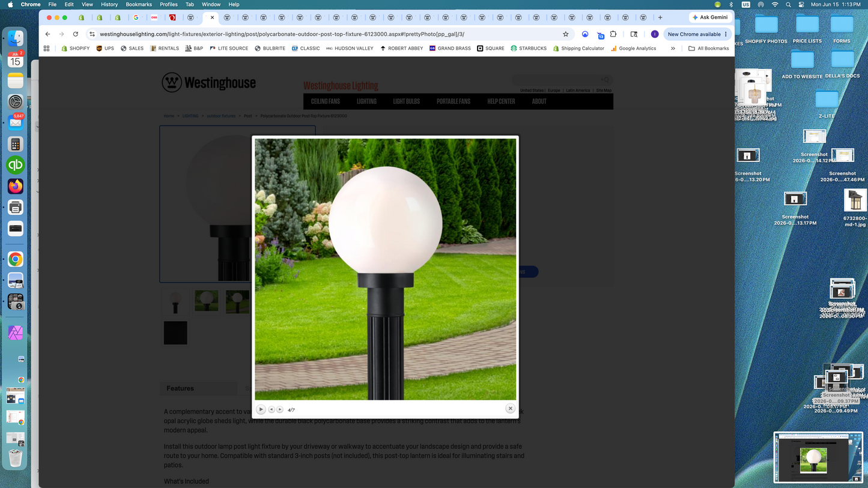This screenshot has height=488, width=868.
Task: Open the Notes app in the Dock
Action: click(x=16, y=80)
